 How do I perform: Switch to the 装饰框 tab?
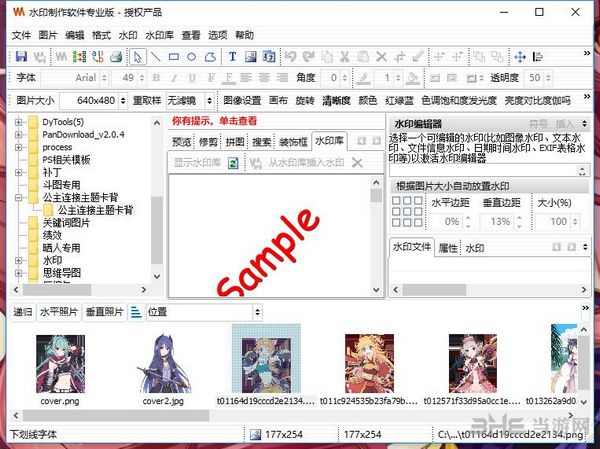tap(292, 141)
